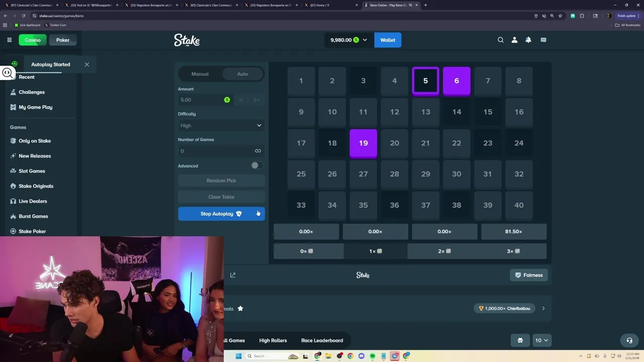Click the infinity icon in Number of Games
Viewport: 644px width, 362px height.
258,151
